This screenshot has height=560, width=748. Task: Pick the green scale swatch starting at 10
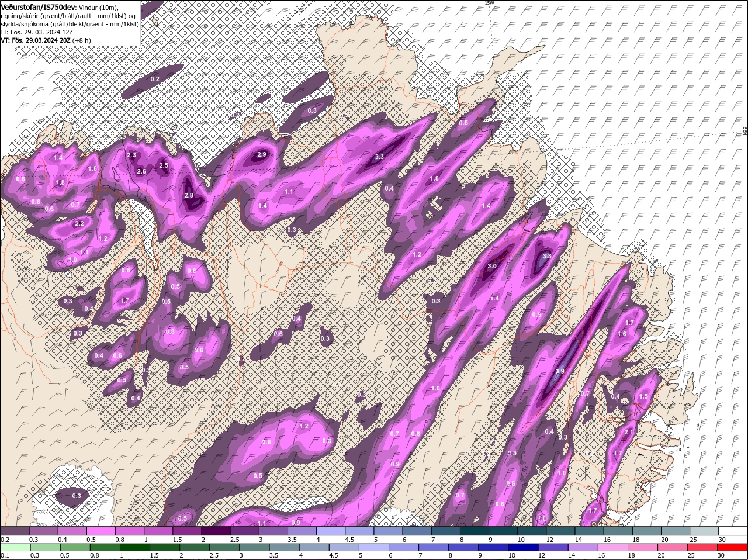point(524,547)
